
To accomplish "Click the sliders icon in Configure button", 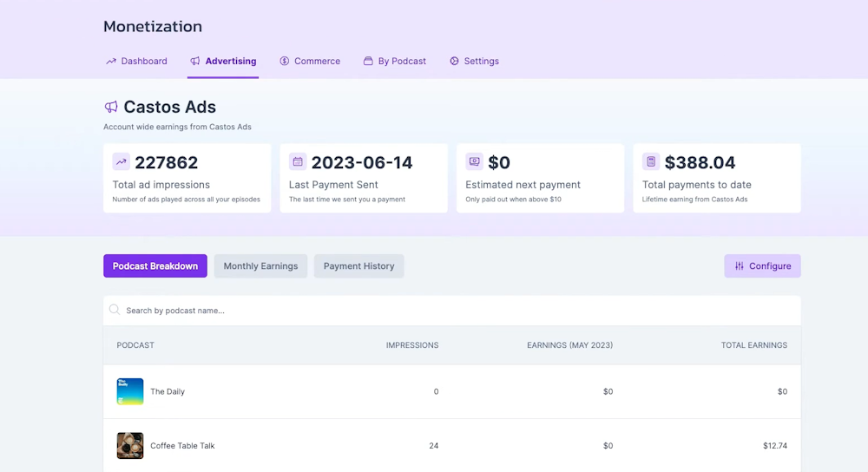I will click(739, 266).
